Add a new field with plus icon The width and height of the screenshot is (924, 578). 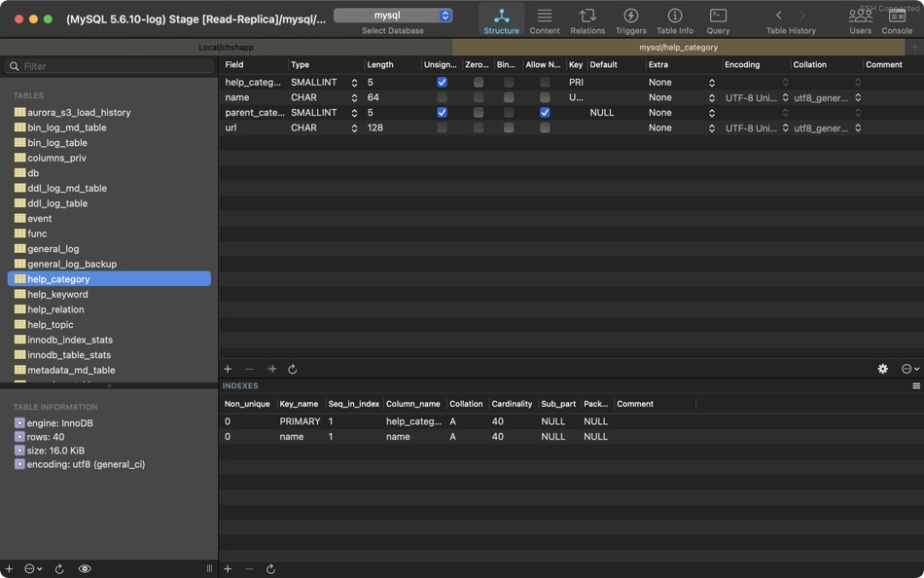(228, 369)
